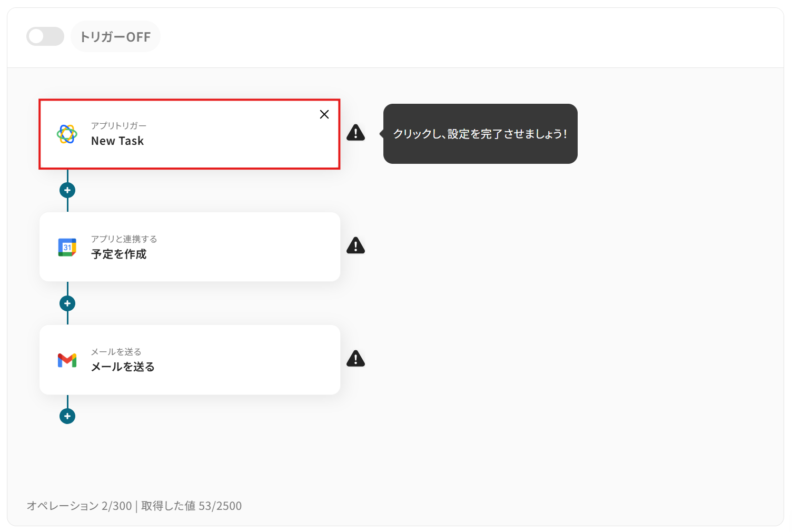Image resolution: width=792 pixels, height=532 pixels.
Task: Click the アプリトリガー label text
Action: tap(119, 126)
